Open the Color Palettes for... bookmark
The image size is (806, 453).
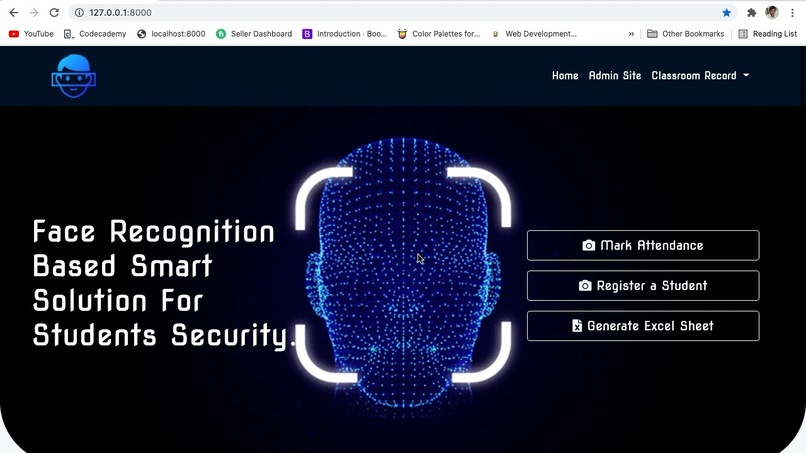point(439,34)
